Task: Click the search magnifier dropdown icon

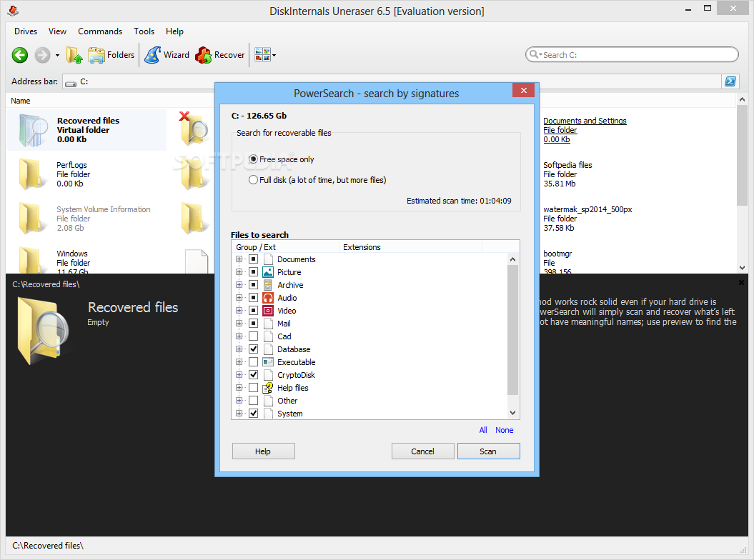Action: (x=535, y=54)
